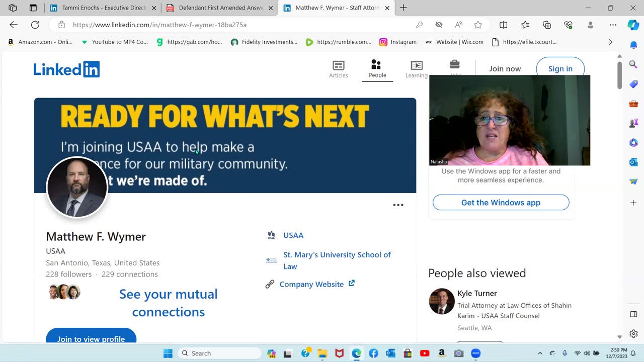644x362 pixels.
Task: Click the site info padlock icon
Action: click(61, 25)
